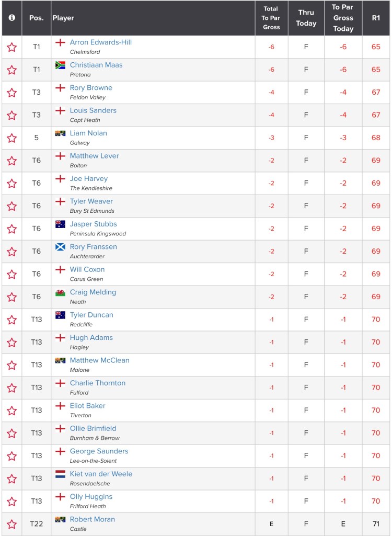
Task: Click the Welsh flag by Craig Melding
Action: pyautogui.click(x=60, y=292)
